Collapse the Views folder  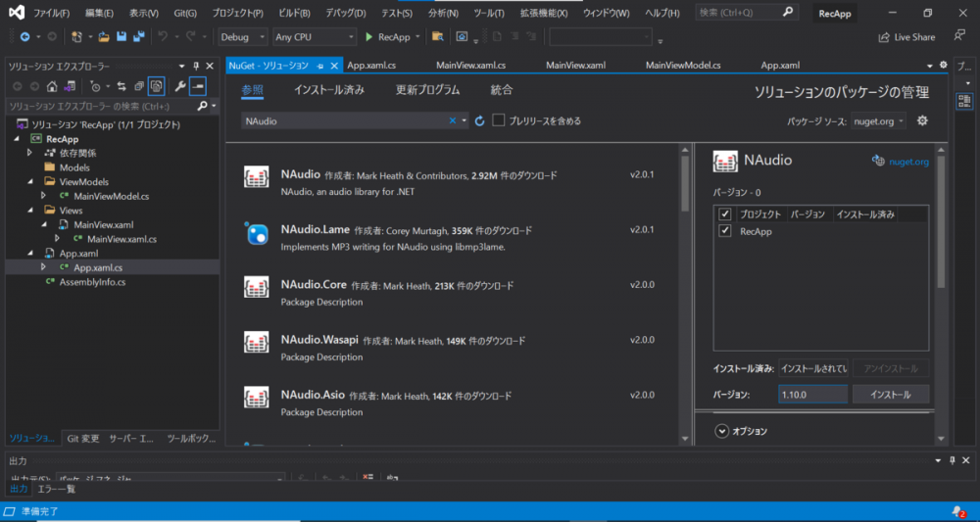tap(29, 211)
